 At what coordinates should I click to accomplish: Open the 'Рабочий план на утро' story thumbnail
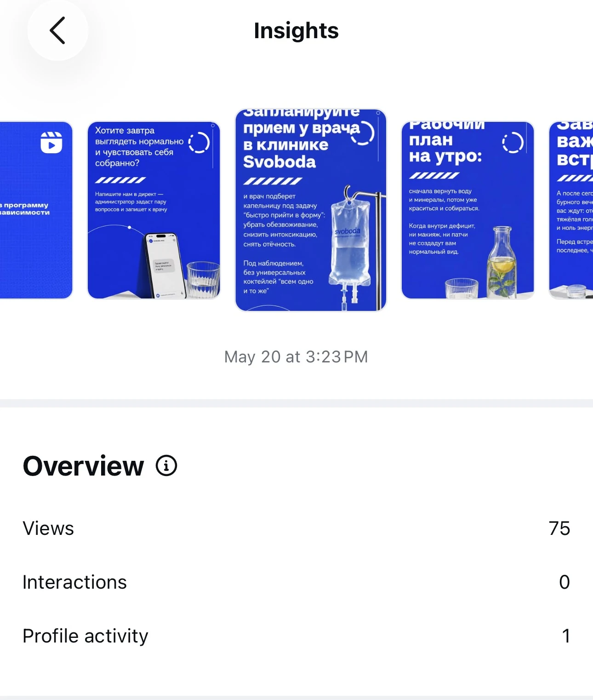(468, 210)
